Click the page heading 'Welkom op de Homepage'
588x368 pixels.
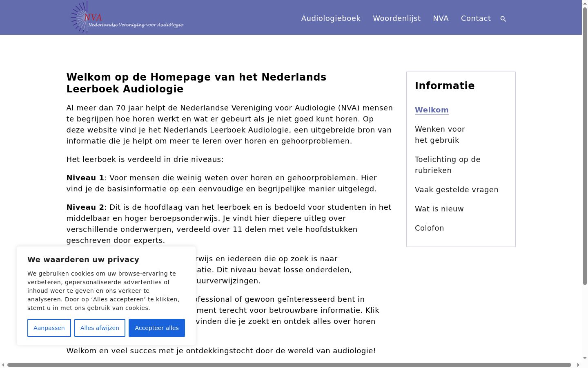pyautogui.click(x=196, y=83)
